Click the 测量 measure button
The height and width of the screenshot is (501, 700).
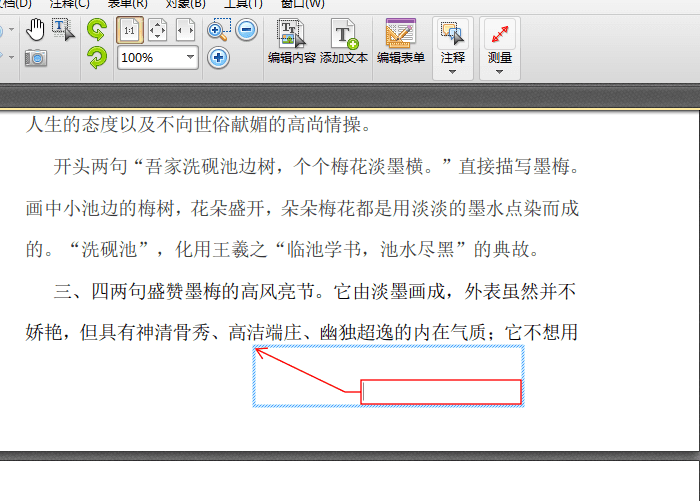[500, 42]
